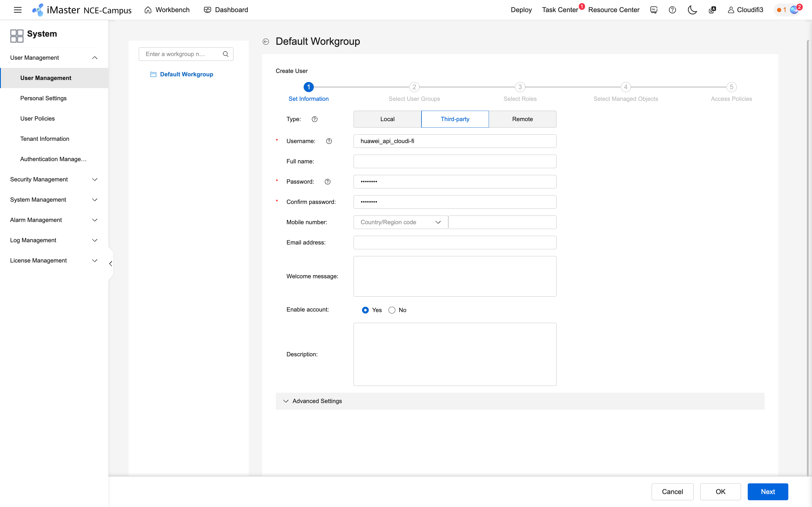Click the iMaster NCE-Campus logo
Image resolution: width=812 pixels, height=507 pixels.
pos(81,10)
